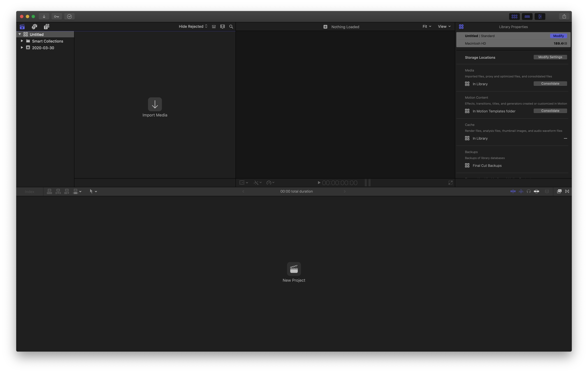
Task: Open the viewer Fit zoom menu
Action: point(427,26)
